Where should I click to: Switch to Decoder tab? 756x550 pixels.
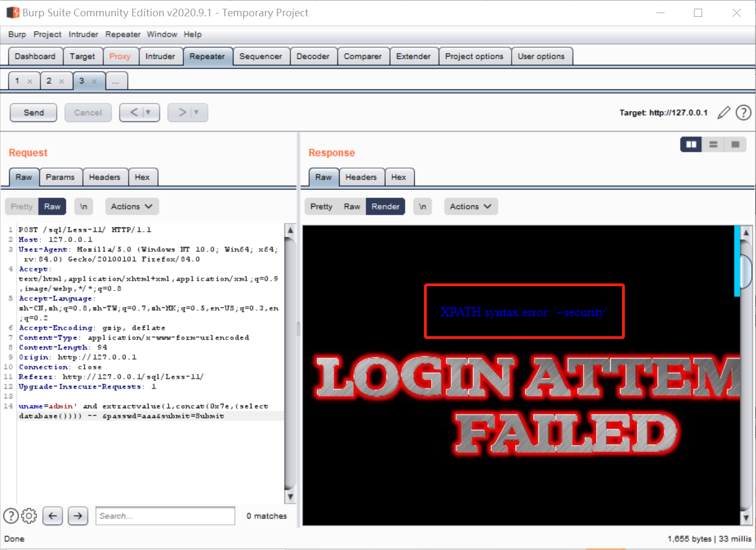click(313, 57)
